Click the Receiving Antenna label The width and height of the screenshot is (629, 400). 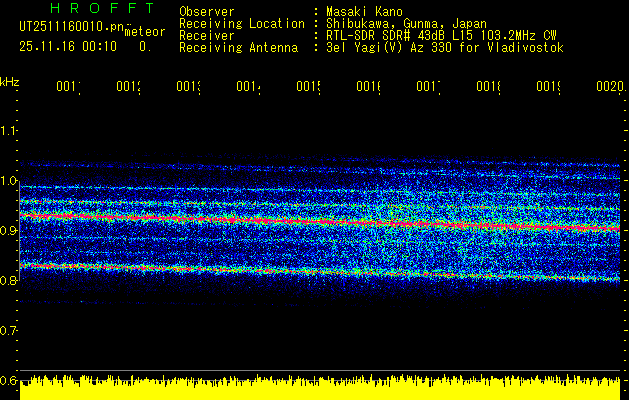[238, 48]
